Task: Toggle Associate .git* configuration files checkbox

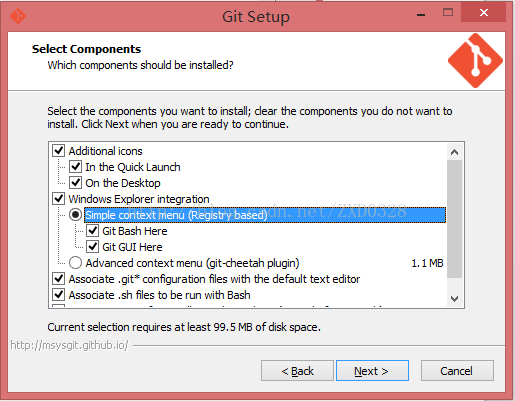Action: [59, 279]
